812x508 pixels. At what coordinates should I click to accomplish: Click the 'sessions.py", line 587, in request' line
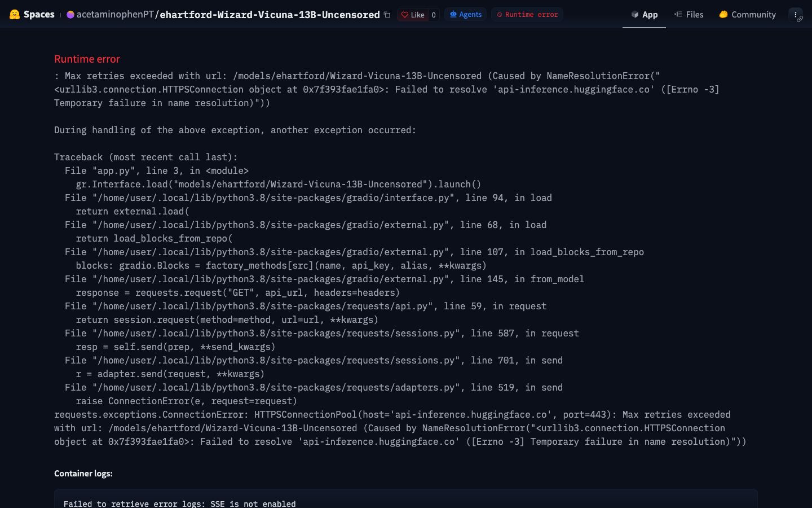[322, 333]
